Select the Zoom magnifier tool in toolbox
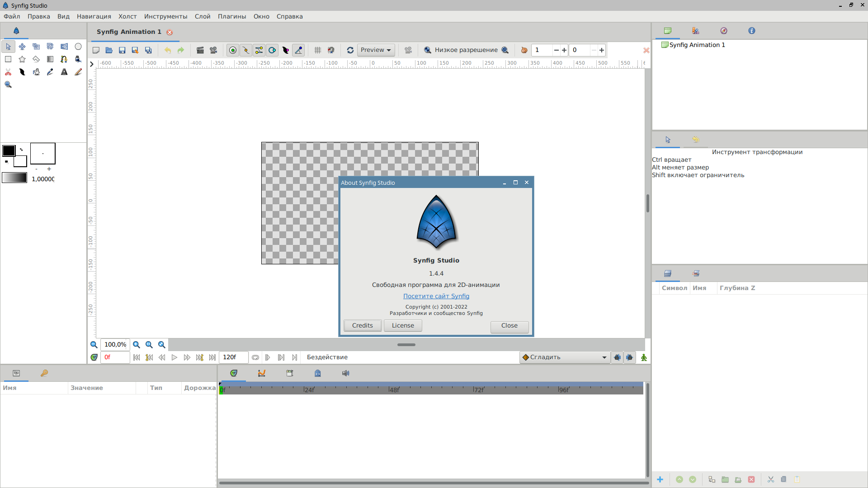Screen dimensions: 868x488 click(x=8, y=84)
